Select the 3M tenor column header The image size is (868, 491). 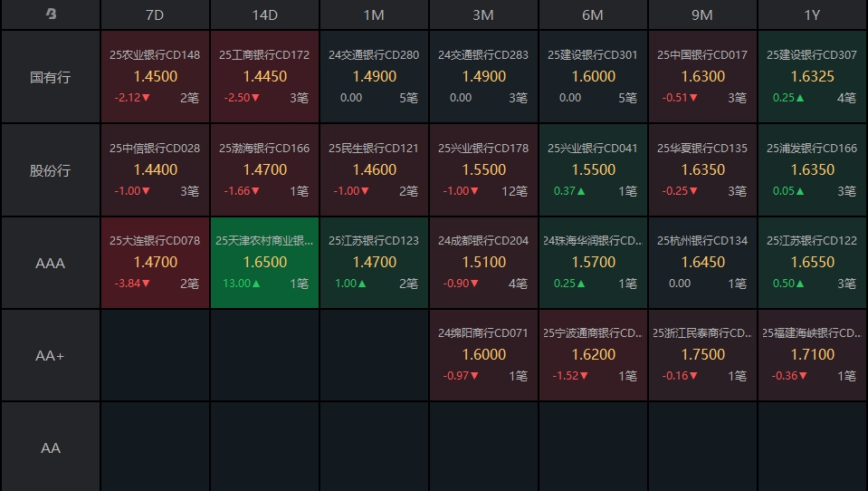(484, 15)
